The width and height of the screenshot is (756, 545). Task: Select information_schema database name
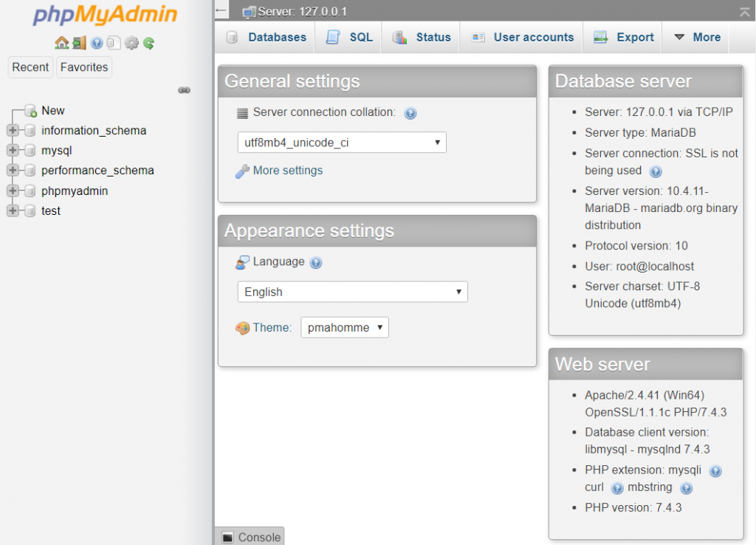94,131
